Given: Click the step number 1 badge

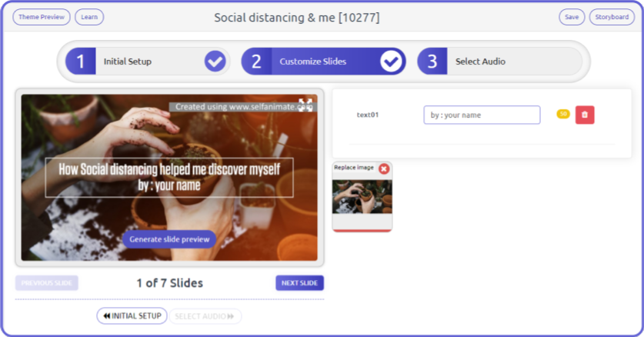Looking at the screenshot, I should [x=80, y=61].
